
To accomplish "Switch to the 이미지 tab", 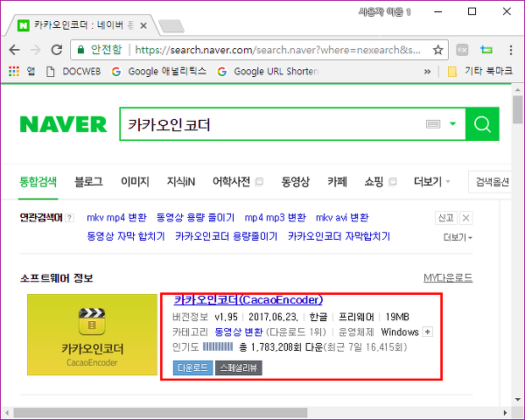I will (135, 182).
